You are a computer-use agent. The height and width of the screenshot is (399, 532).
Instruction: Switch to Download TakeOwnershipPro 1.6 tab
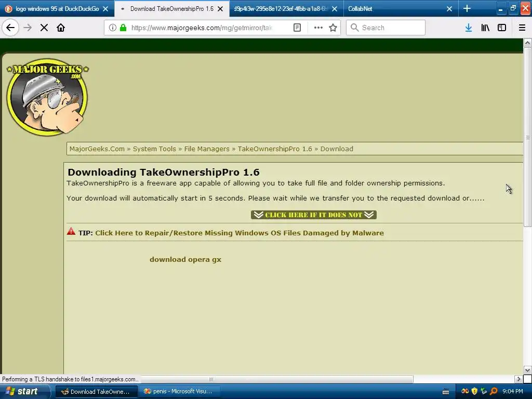point(171,9)
